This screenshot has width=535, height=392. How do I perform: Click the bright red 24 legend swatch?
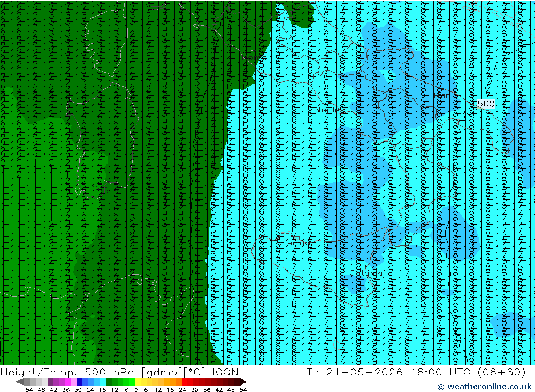[185, 381]
